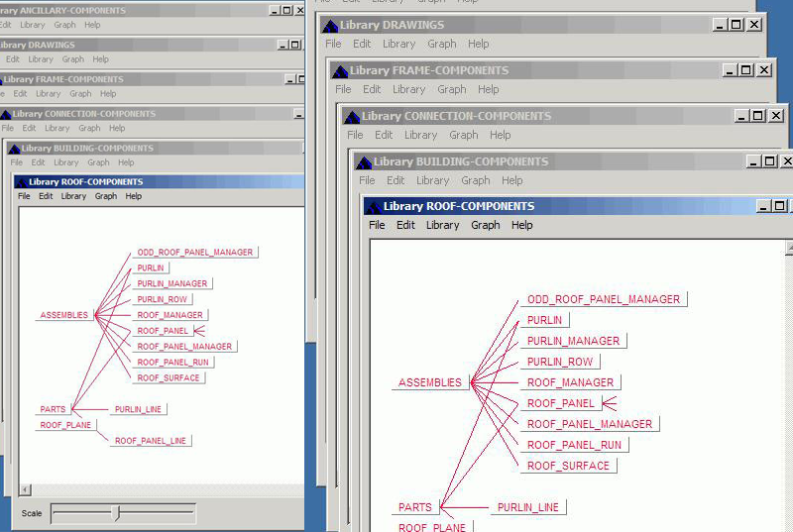The height and width of the screenshot is (532, 793).
Task: Expand ROOF_PANEL branch marker in left graph
Action: point(200,331)
